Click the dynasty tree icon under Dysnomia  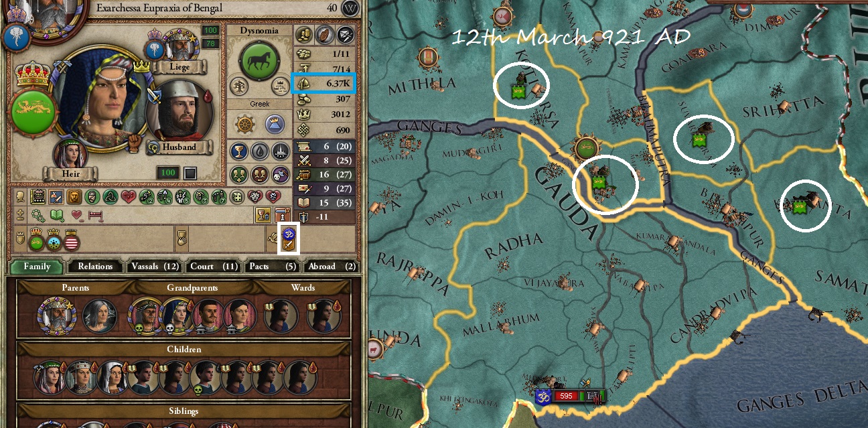tap(240, 86)
